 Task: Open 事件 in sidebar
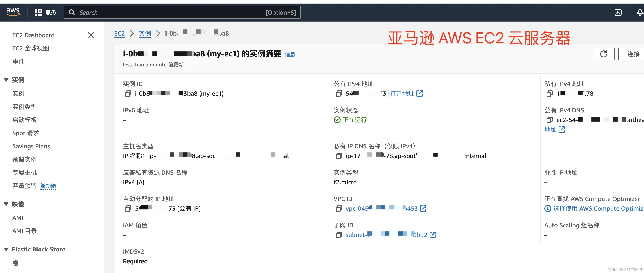pyautogui.click(x=18, y=61)
